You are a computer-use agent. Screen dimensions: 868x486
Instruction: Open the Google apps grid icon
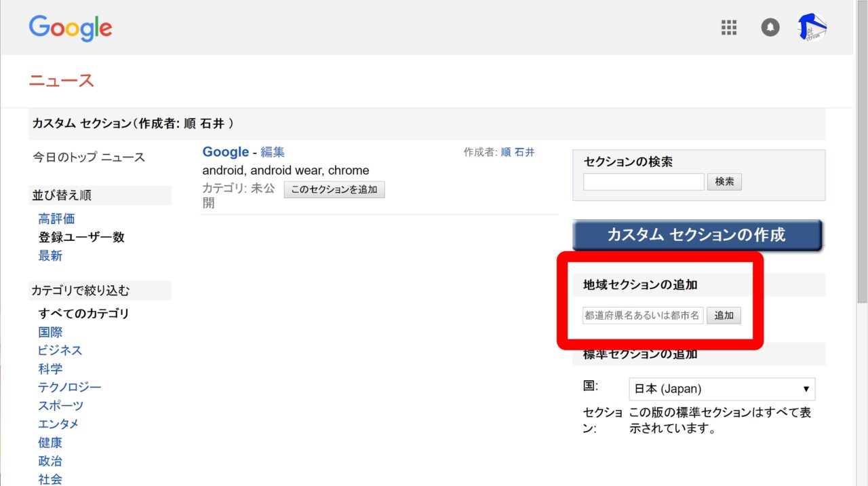click(728, 28)
